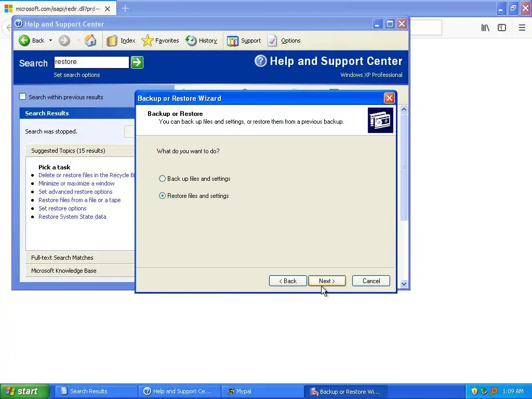Click the browser address bar field
Screen dimensions: 532x399
click(x=426, y=28)
